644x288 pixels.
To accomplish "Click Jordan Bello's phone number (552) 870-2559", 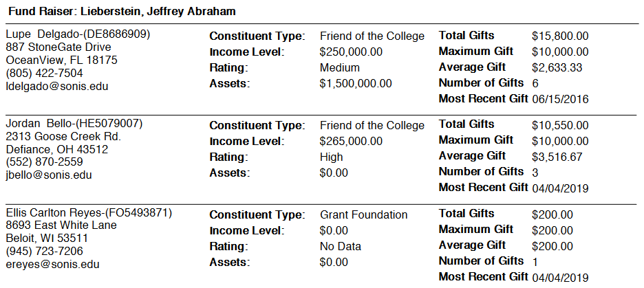I will pos(44,162).
